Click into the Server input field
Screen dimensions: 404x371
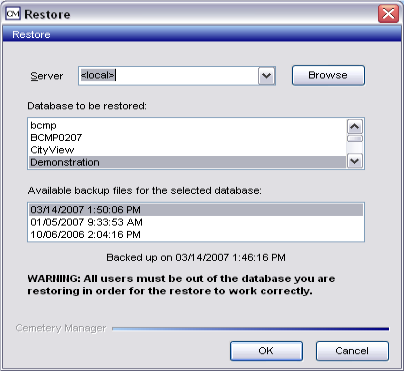pos(169,76)
